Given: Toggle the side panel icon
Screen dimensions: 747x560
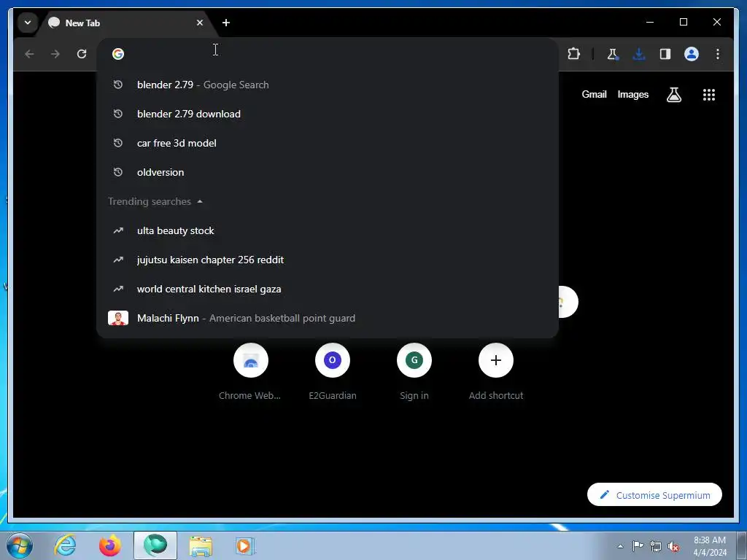Looking at the screenshot, I should click(x=665, y=54).
